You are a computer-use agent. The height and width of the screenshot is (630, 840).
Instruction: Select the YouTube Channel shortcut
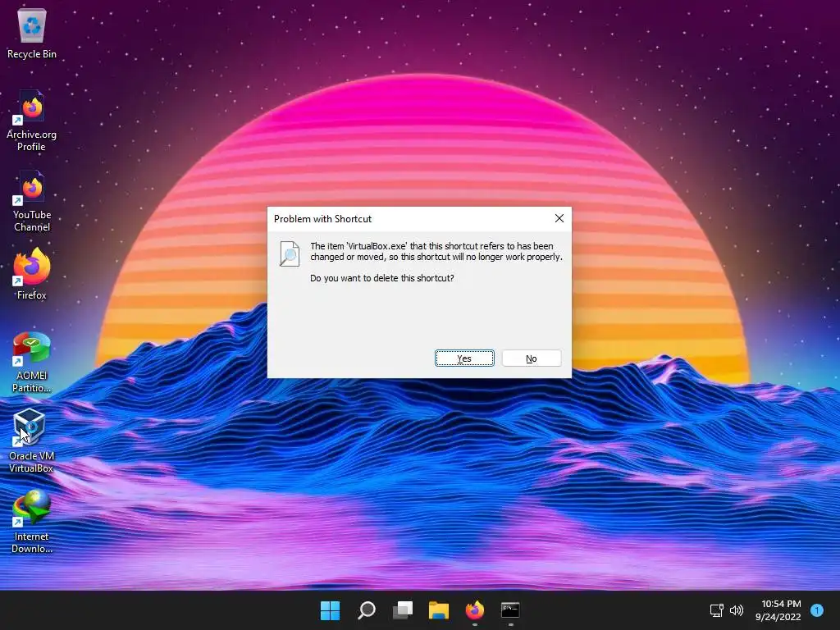32,202
